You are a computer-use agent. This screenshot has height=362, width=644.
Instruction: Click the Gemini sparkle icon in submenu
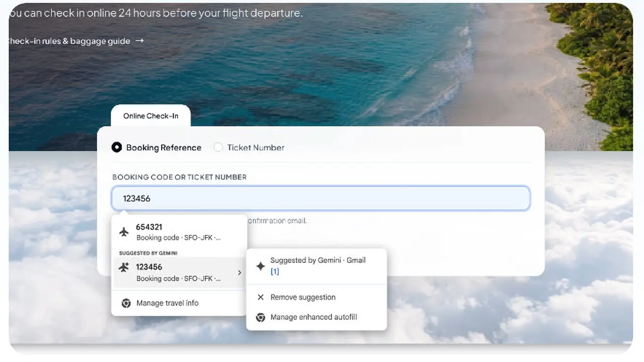click(x=260, y=266)
